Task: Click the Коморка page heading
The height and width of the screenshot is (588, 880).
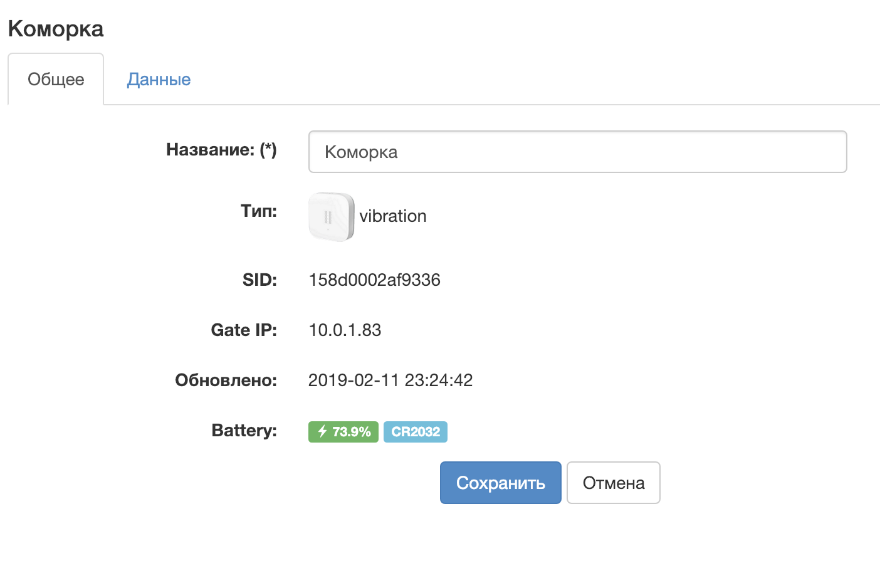Action: pos(56,29)
